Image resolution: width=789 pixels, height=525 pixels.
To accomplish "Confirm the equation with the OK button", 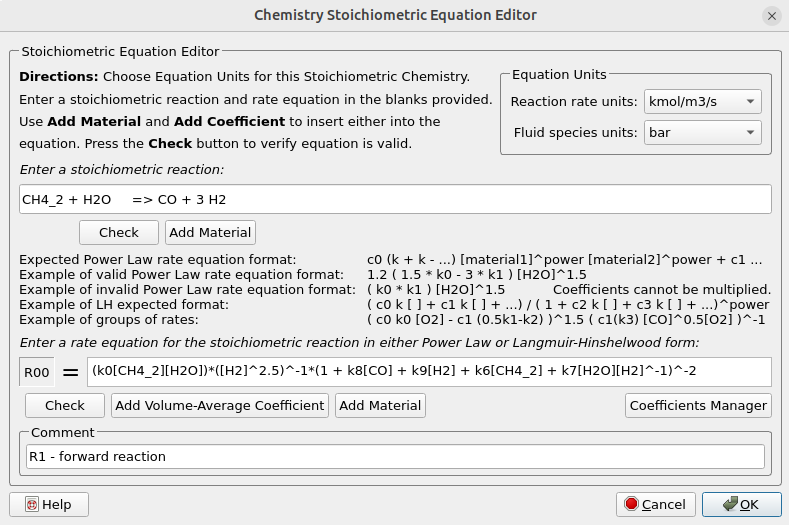I will (741, 505).
